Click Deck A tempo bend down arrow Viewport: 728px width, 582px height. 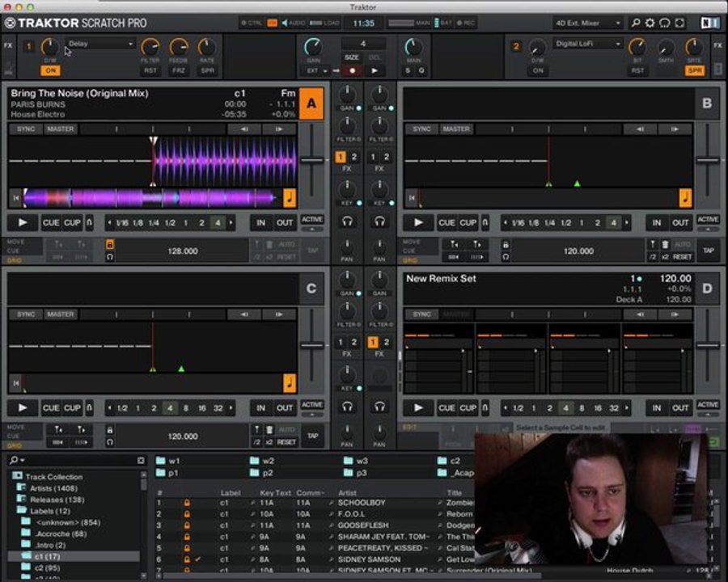click(x=244, y=129)
